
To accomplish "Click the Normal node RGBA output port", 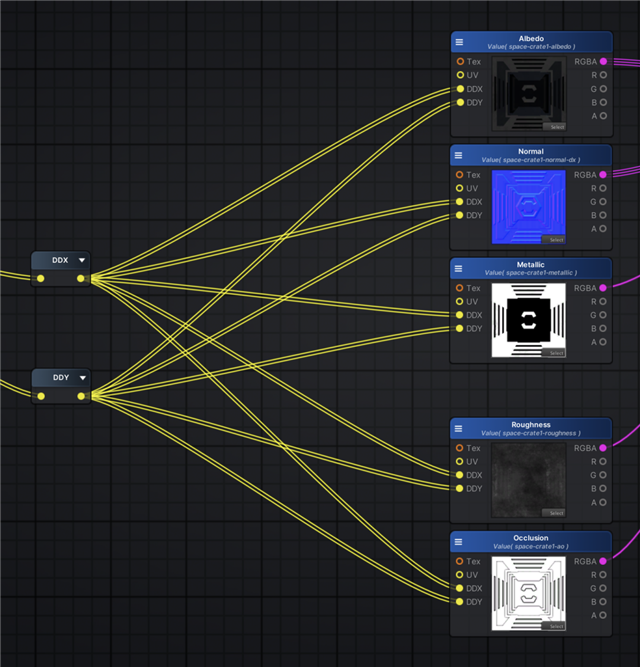I will (603, 175).
